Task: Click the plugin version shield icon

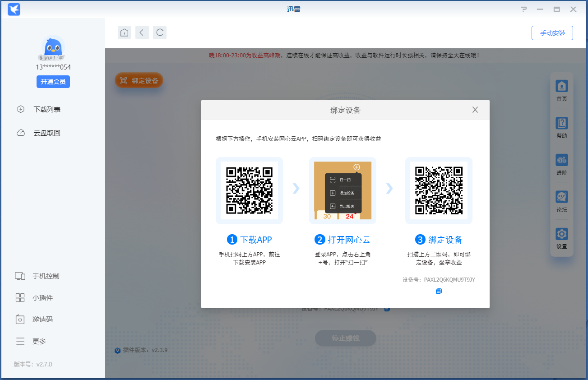Action: tap(118, 350)
